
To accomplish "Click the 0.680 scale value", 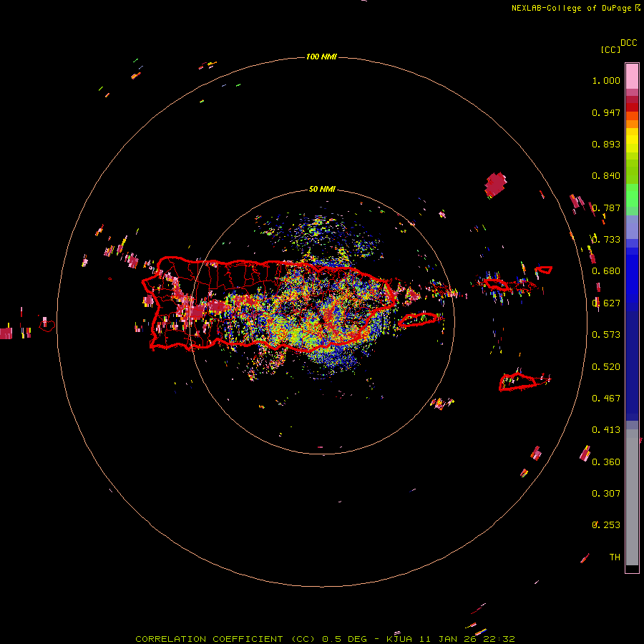I will pos(606,271).
